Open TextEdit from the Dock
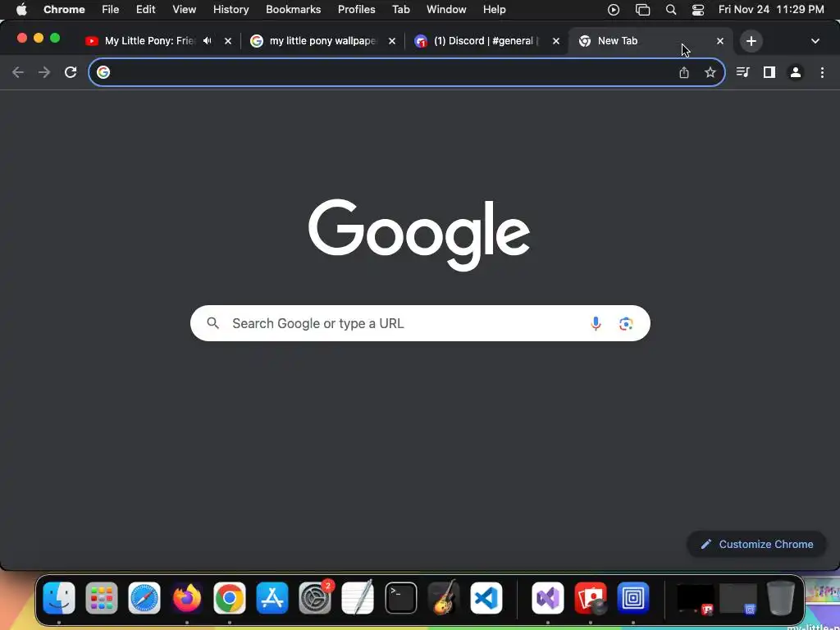This screenshot has width=840, height=630. coord(358,598)
